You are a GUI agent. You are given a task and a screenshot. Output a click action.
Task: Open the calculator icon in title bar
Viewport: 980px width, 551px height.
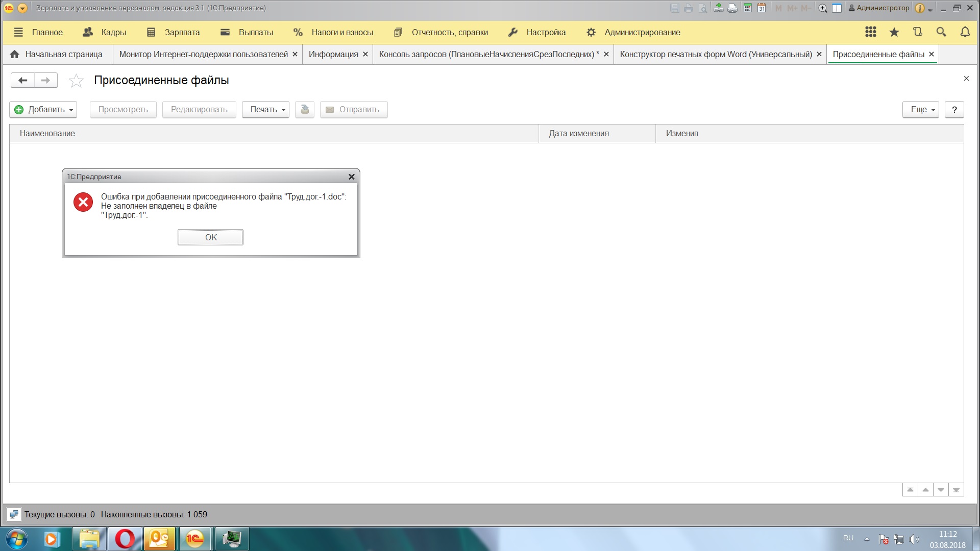tap(747, 8)
